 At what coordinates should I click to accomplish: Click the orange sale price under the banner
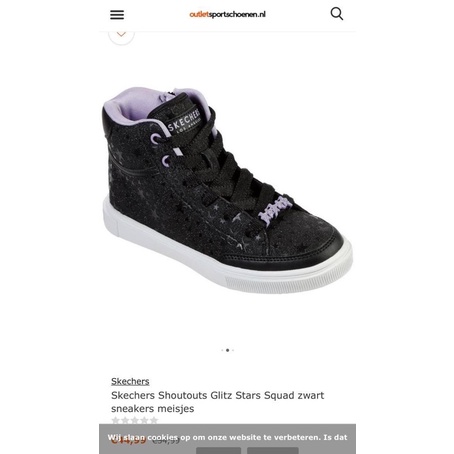click(x=129, y=441)
